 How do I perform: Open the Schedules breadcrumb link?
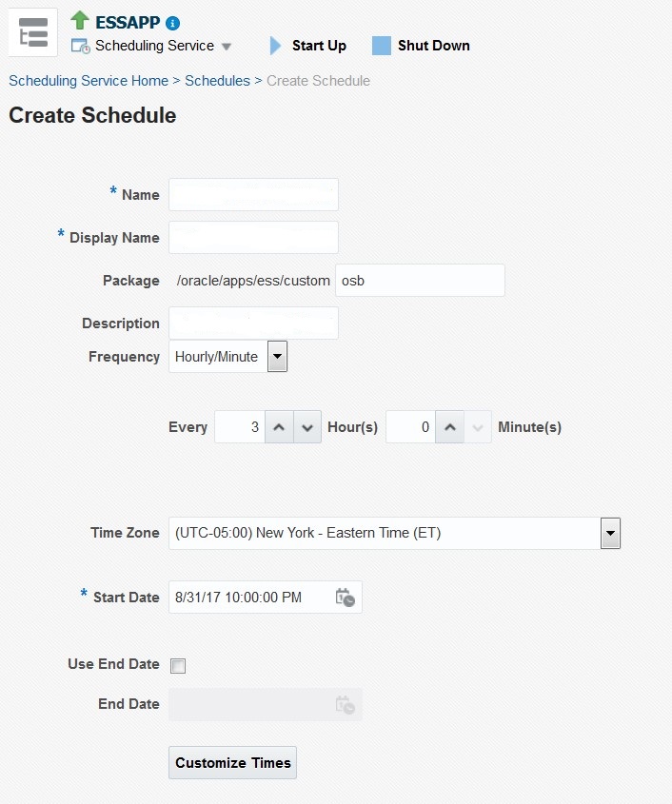click(217, 81)
